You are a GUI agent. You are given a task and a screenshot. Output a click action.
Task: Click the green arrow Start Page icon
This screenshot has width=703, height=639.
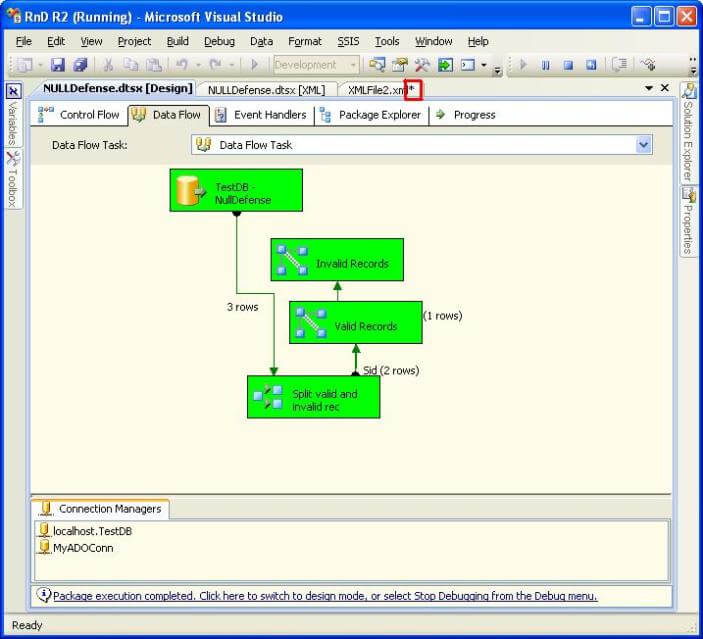click(445, 65)
